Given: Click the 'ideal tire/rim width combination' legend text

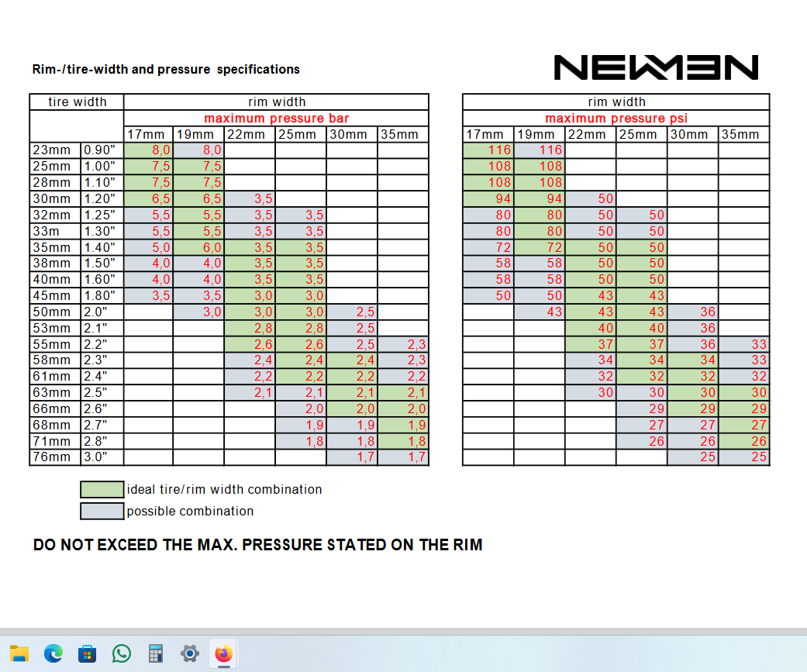Looking at the screenshot, I should (224, 489).
